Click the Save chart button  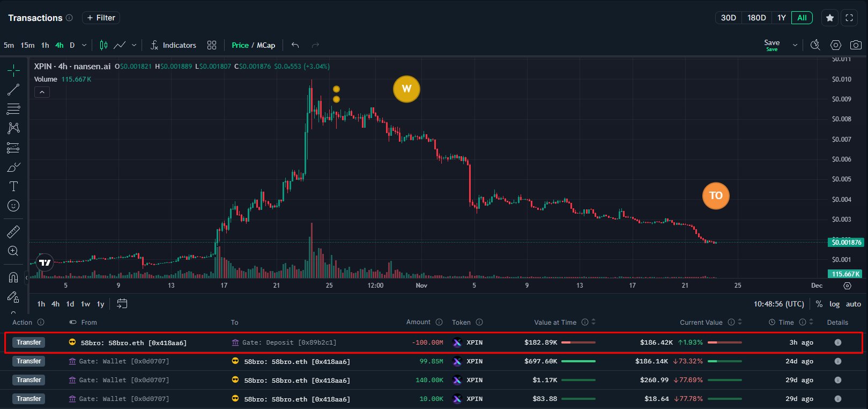[x=772, y=45]
